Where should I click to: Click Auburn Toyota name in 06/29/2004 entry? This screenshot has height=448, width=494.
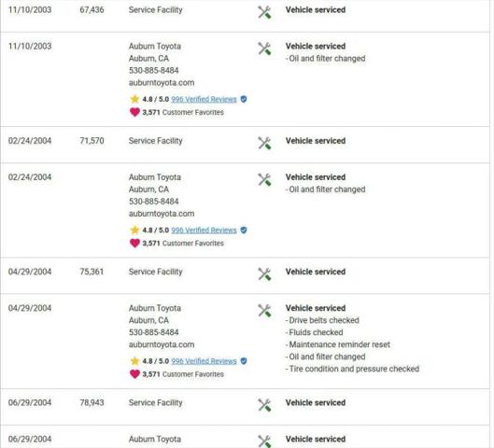tap(155, 440)
